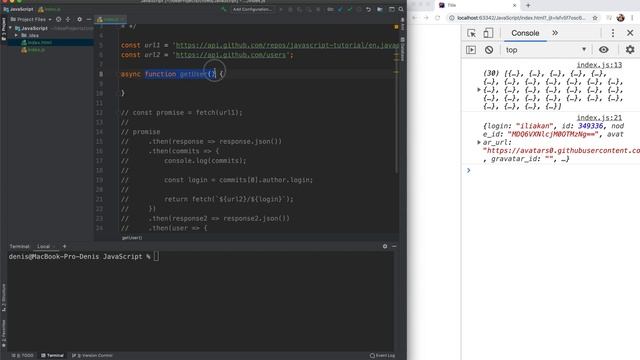
Task: Hide the Terminal panel with minus icon
Action: [x=394, y=247]
